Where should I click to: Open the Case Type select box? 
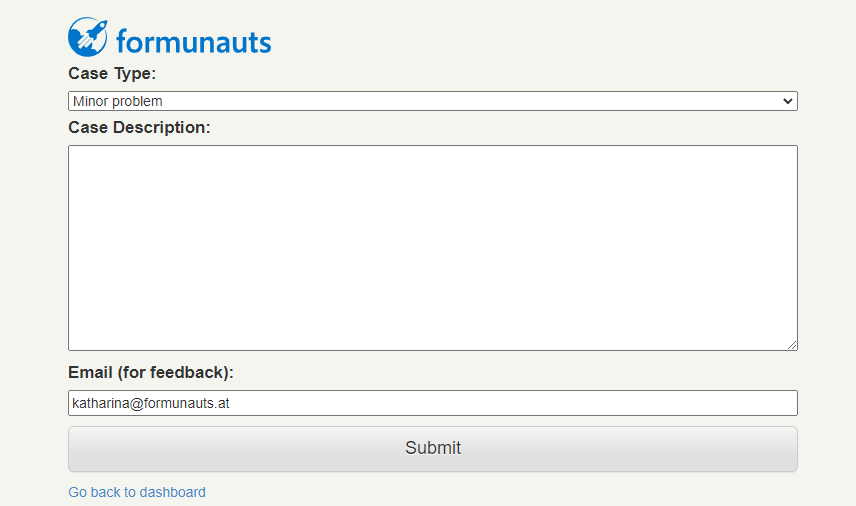433,101
